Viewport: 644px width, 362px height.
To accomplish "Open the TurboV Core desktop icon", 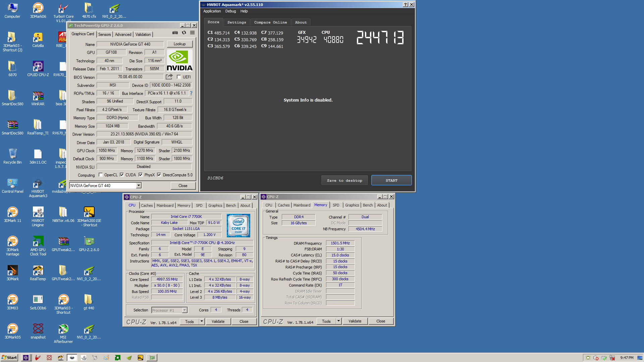I will click(x=63, y=13).
